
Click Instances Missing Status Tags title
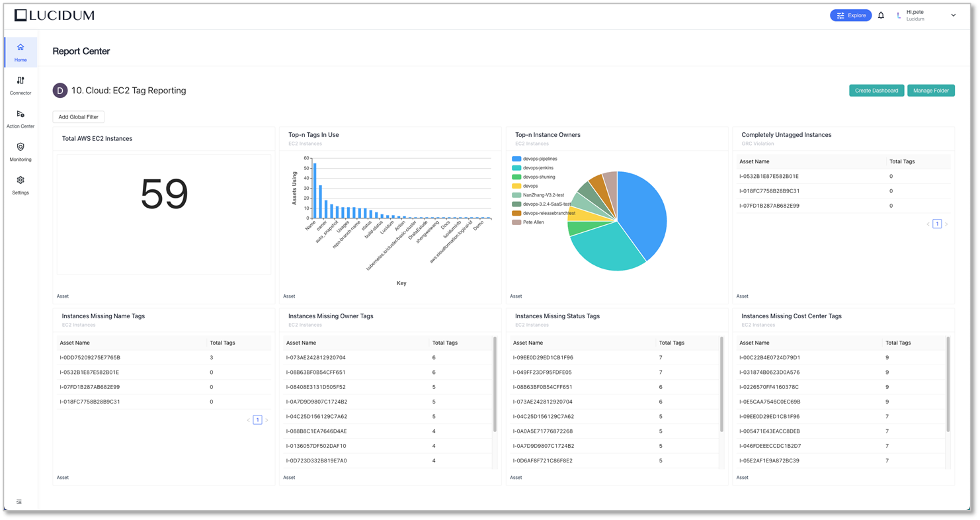[557, 316]
